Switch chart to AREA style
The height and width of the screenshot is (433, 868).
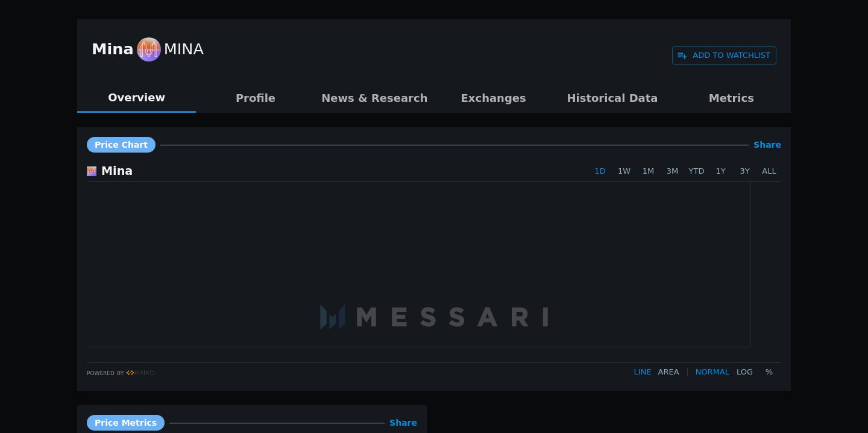(x=668, y=372)
